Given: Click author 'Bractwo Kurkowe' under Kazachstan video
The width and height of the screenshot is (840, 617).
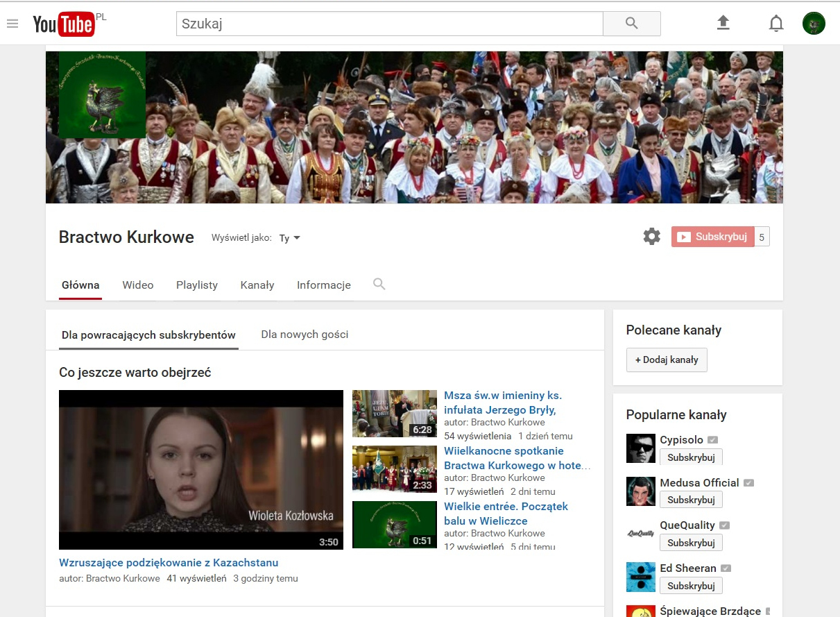Looking at the screenshot, I should pyautogui.click(x=123, y=578).
